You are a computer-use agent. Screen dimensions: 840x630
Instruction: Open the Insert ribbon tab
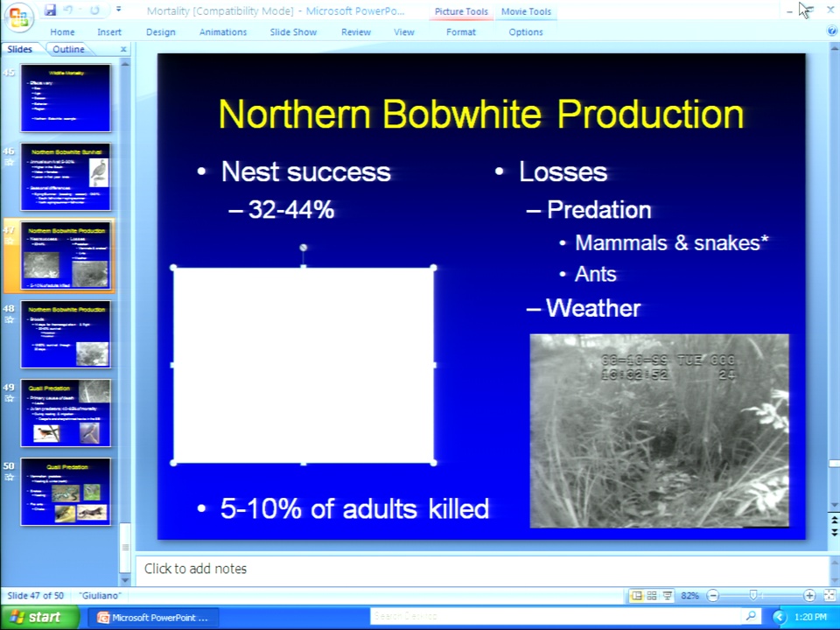coord(109,32)
